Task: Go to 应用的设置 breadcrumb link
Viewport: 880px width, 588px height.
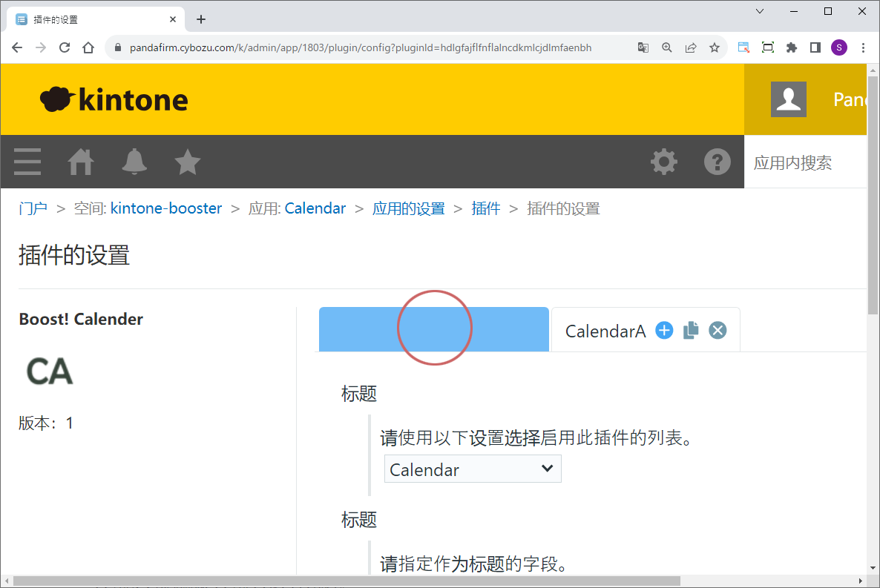Action: (x=408, y=208)
